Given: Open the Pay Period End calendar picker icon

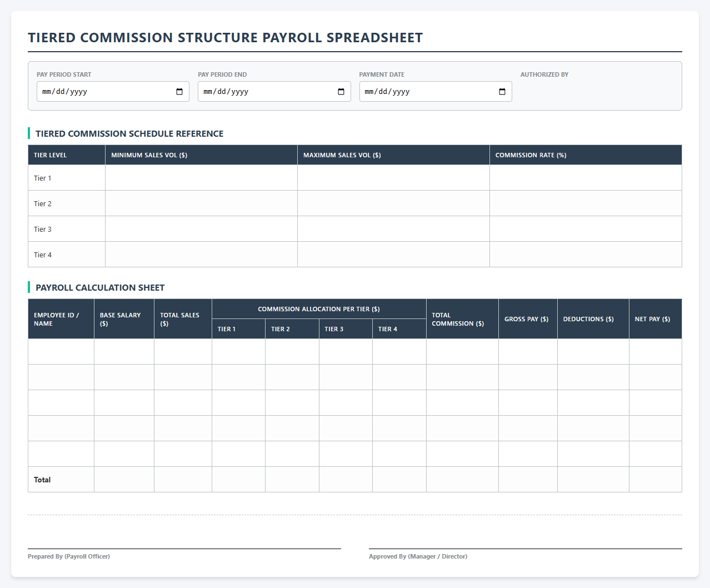Looking at the screenshot, I should click(x=341, y=92).
